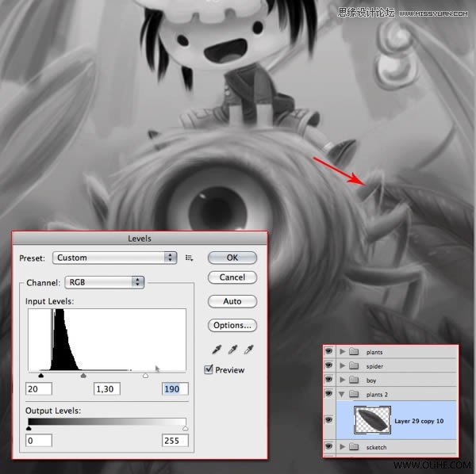
Task: Click the gray point eyedropper
Action: (x=232, y=350)
